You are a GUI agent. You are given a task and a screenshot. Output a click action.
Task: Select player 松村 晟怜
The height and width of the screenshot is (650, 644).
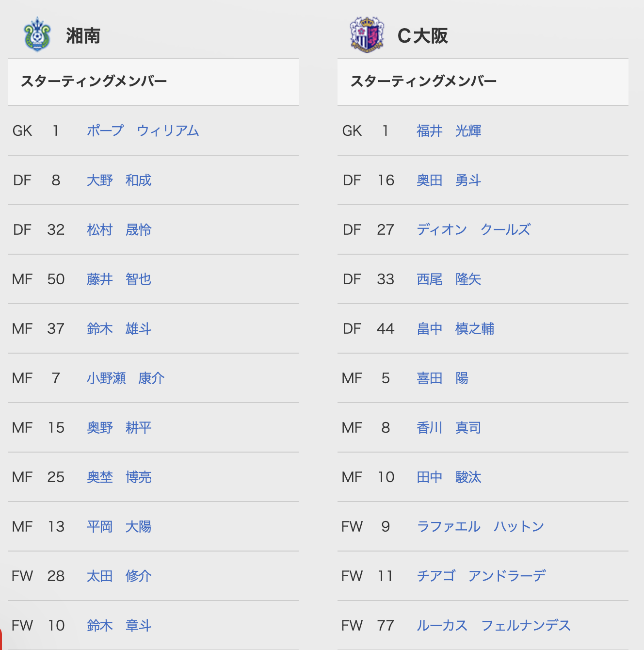119,229
